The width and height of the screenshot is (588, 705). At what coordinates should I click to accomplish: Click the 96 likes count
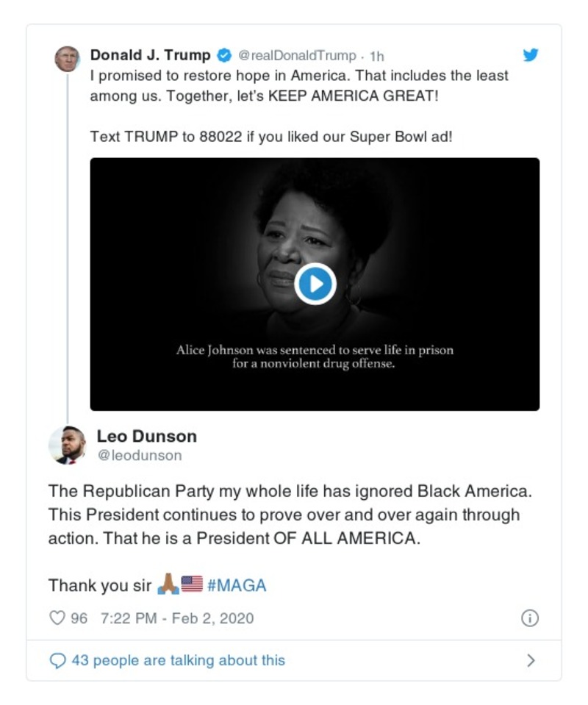tap(79, 618)
